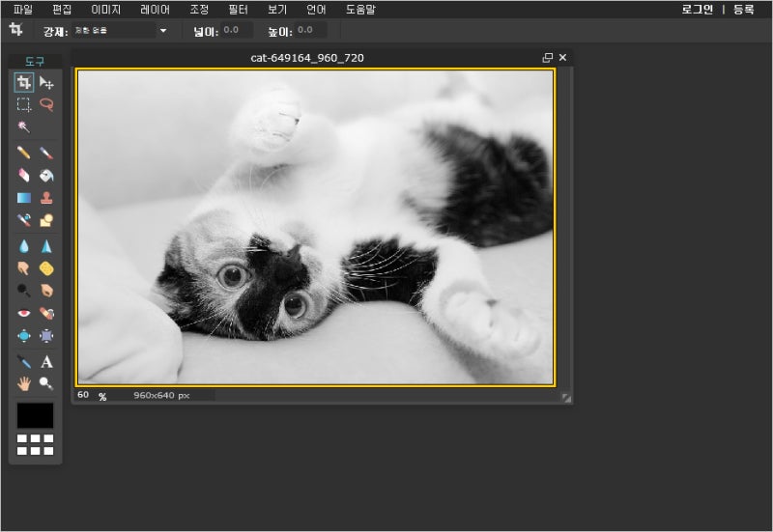The width and height of the screenshot is (773, 532).
Task: Open the 보기 menu
Action: tap(277, 10)
